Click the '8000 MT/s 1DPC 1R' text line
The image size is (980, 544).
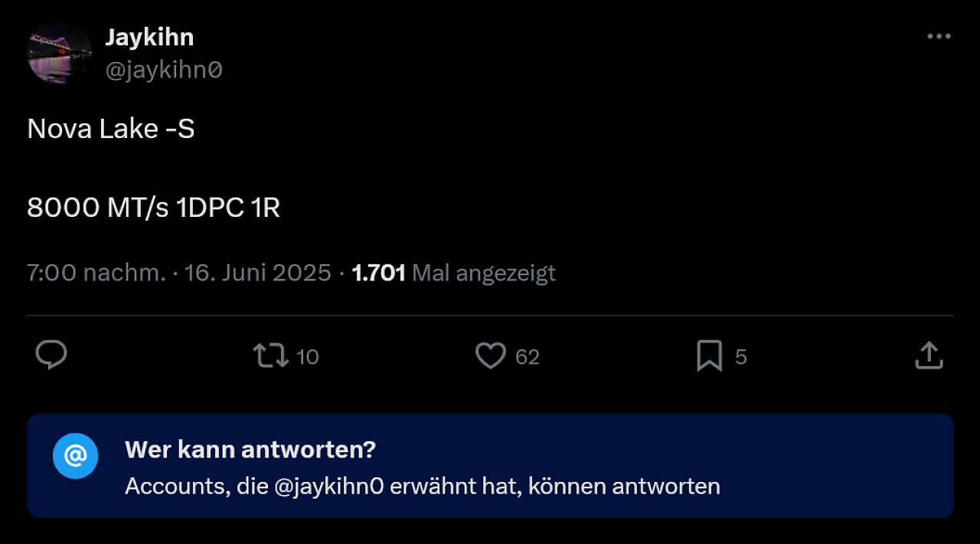coord(154,208)
